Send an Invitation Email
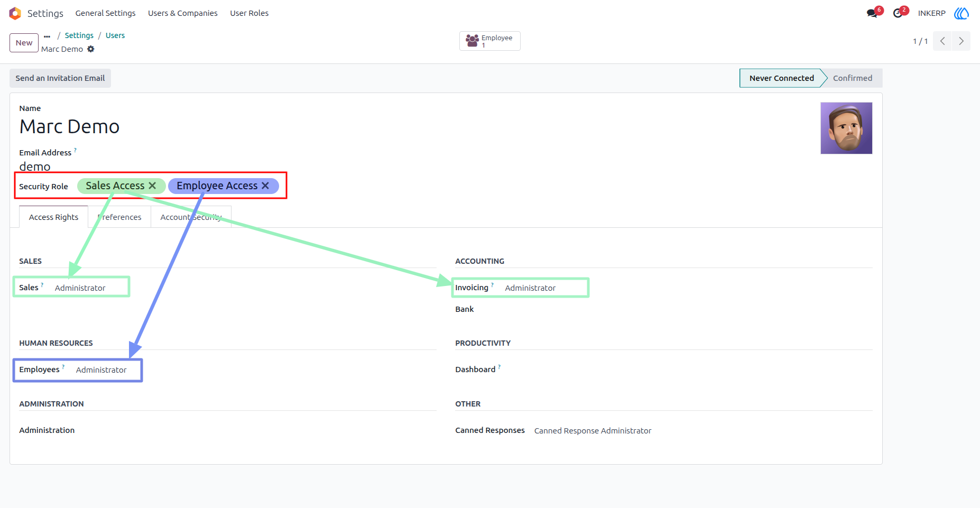Viewport: 980px width, 508px height. [x=60, y=78]
